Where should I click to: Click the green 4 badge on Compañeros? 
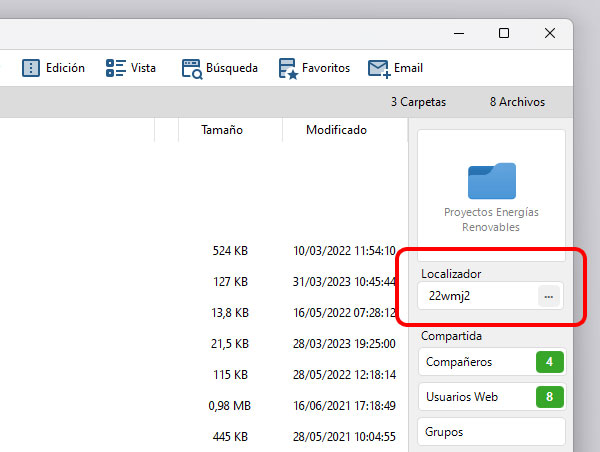[x=549, y=362]
